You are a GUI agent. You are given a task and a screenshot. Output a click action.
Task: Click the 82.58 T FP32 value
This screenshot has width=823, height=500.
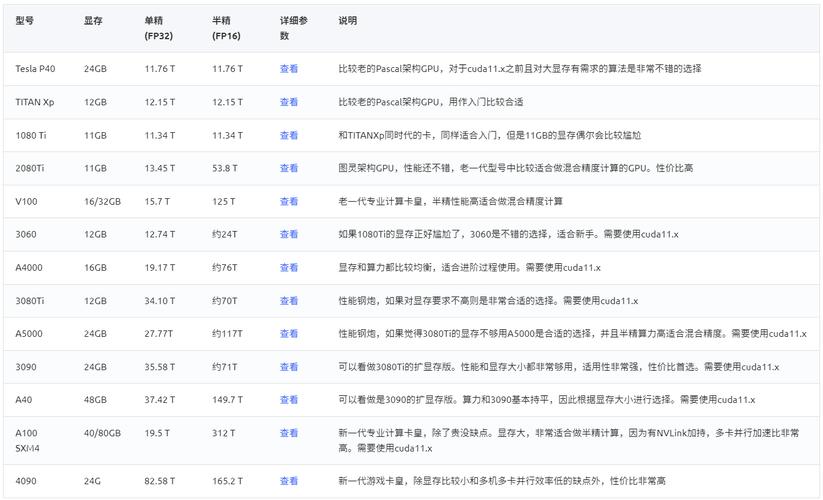tap(160, 481)
